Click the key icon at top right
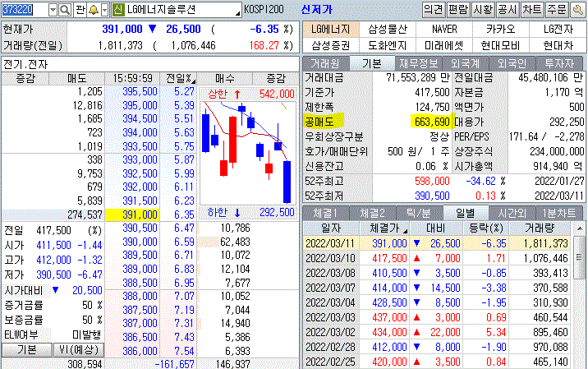The width and height of the screenshot is (588, 369). click(x=578, y=10)
